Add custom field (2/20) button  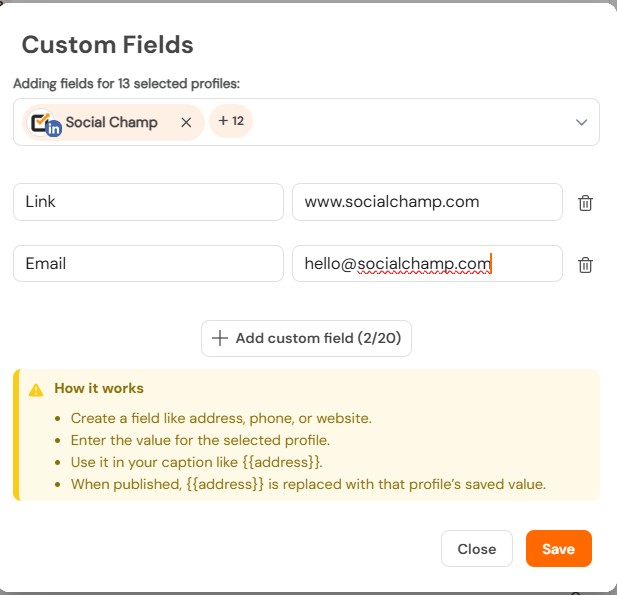306,338
